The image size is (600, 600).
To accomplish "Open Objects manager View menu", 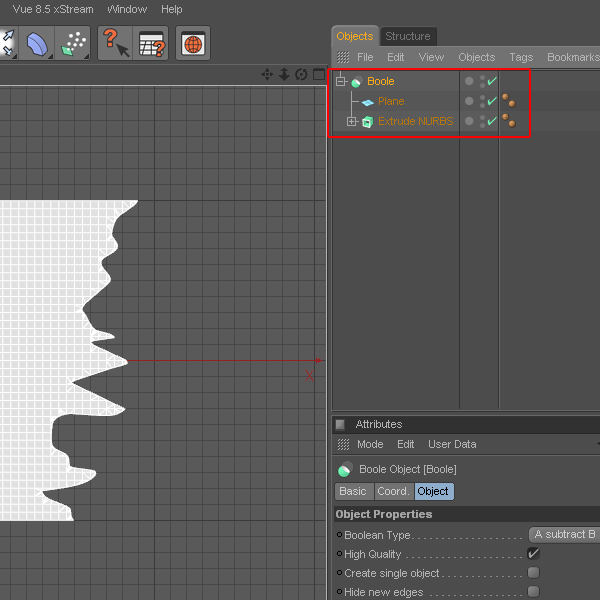I will pos(431,57).
